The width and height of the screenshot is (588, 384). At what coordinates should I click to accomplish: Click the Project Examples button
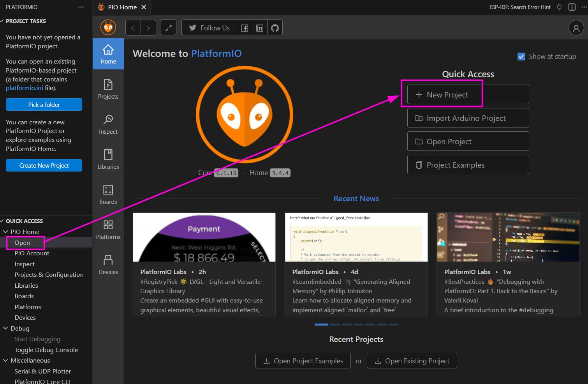tap(468, 165)
